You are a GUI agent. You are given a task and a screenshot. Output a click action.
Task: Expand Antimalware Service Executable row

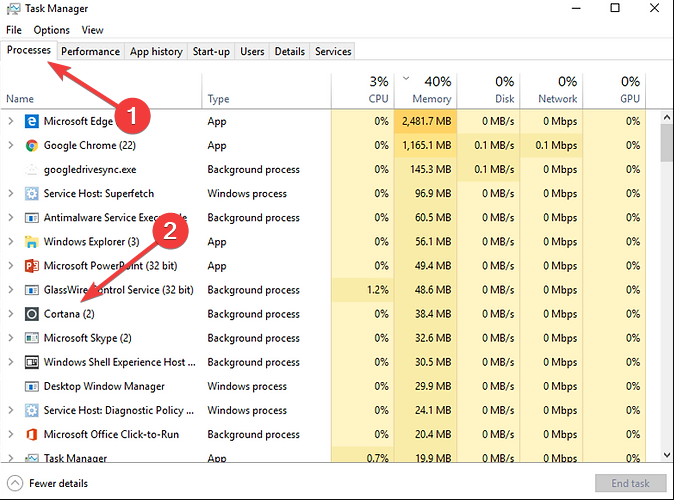pyautogui.click(x=11, y=218)
